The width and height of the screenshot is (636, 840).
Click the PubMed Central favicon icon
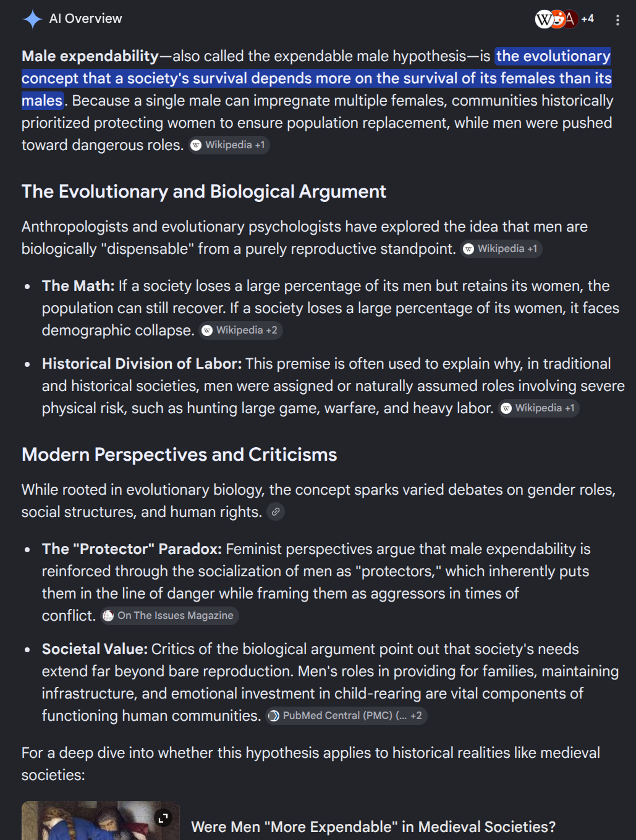(274, 716)
